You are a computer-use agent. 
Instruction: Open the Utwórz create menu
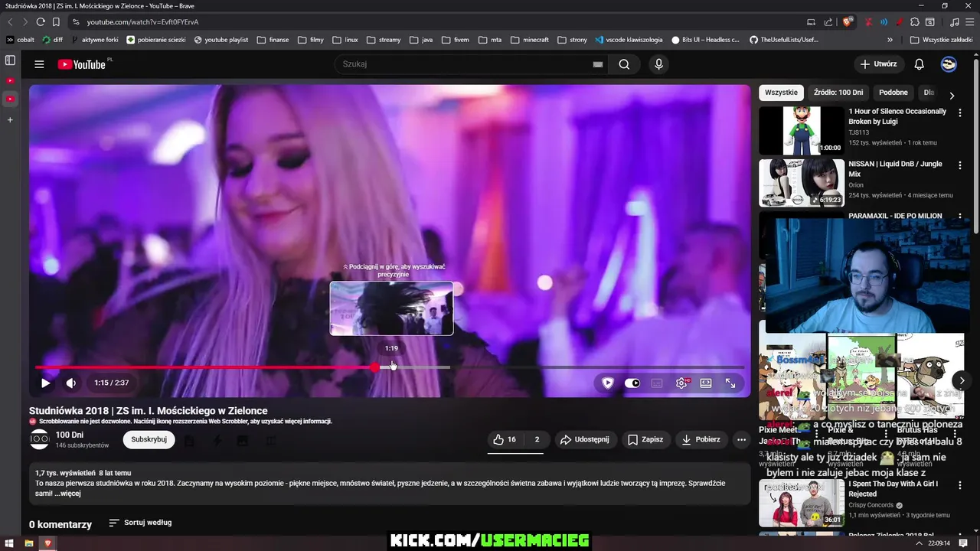(878, 64)
